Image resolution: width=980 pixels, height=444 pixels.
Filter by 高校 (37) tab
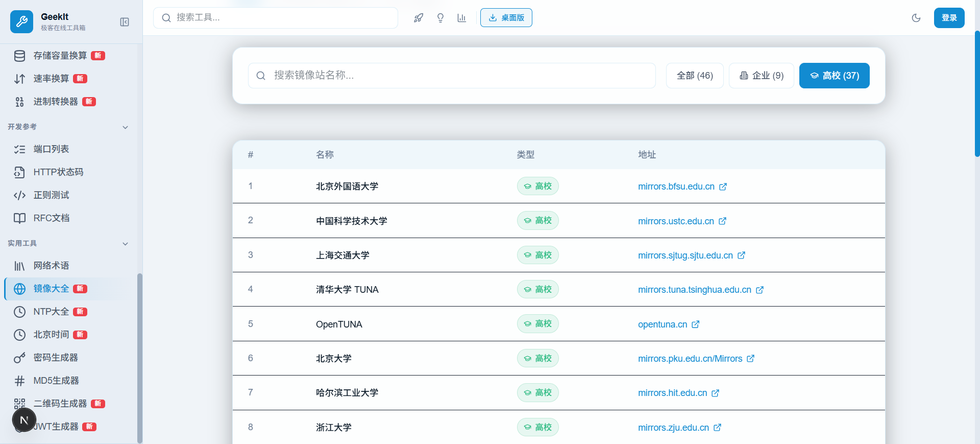[x=835, y=76]
